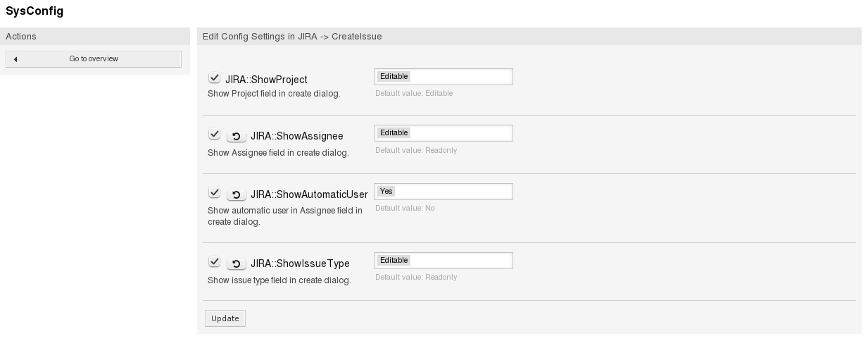Uncheck the JIRA::ShowProject setting checkbox
This screenshot has height=341, width=868.
pos(215,78)
